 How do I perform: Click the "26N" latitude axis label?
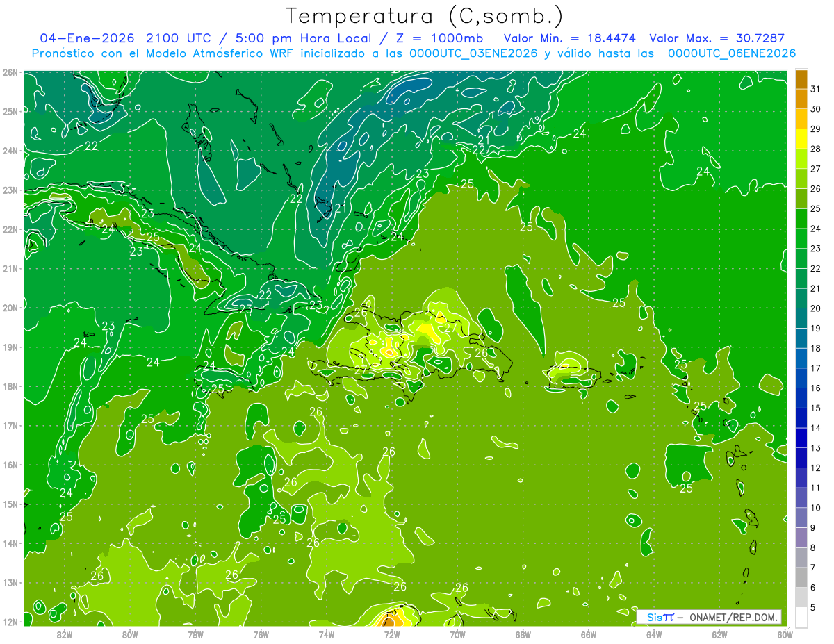10,72
